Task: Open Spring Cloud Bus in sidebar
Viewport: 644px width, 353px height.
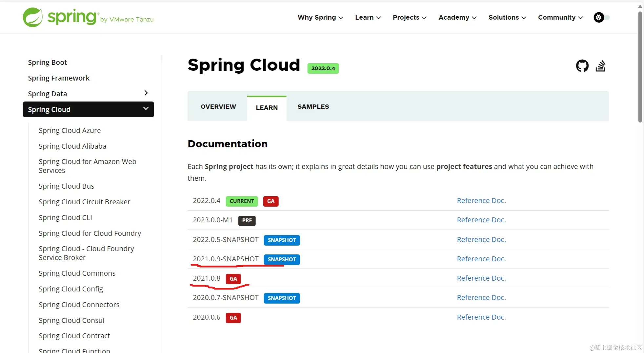Action: [x=66, y=186]
